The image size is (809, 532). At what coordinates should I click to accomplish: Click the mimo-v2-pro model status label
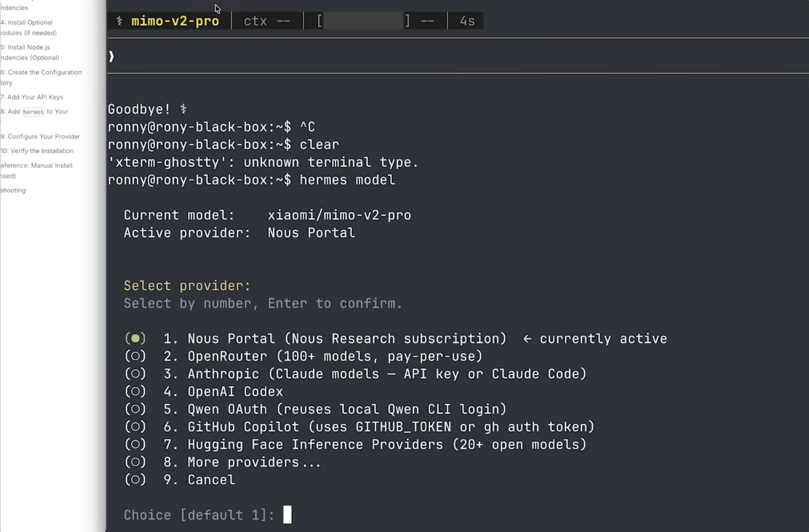tap(175, 21)
